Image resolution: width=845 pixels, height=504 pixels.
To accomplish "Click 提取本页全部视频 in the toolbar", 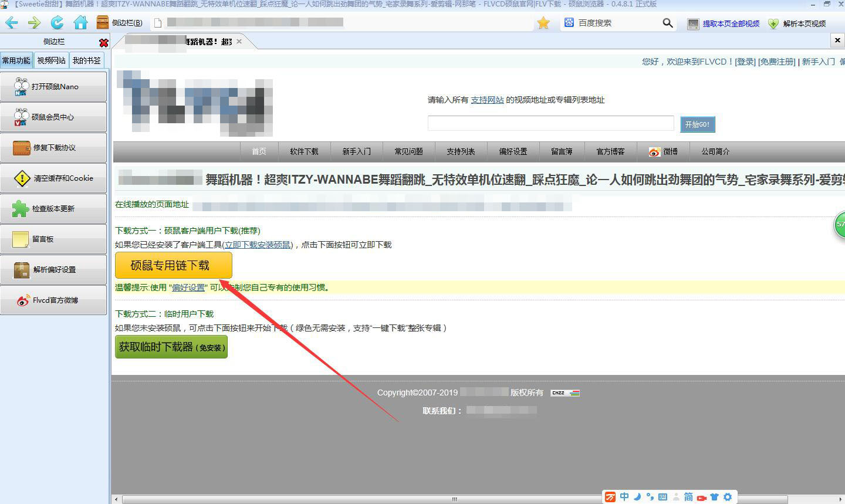I will click(x=724, y=23).
